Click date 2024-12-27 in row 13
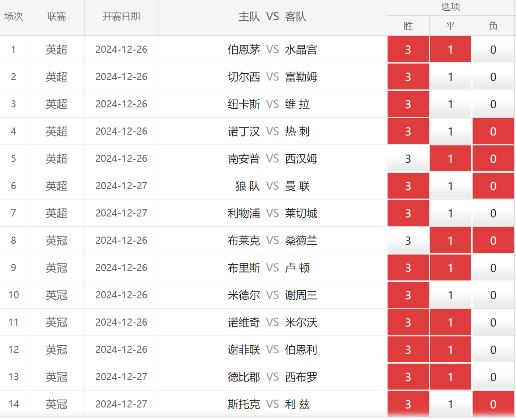Image resolution: width=516 pixels, height=420 pixels. coord(121,377)
